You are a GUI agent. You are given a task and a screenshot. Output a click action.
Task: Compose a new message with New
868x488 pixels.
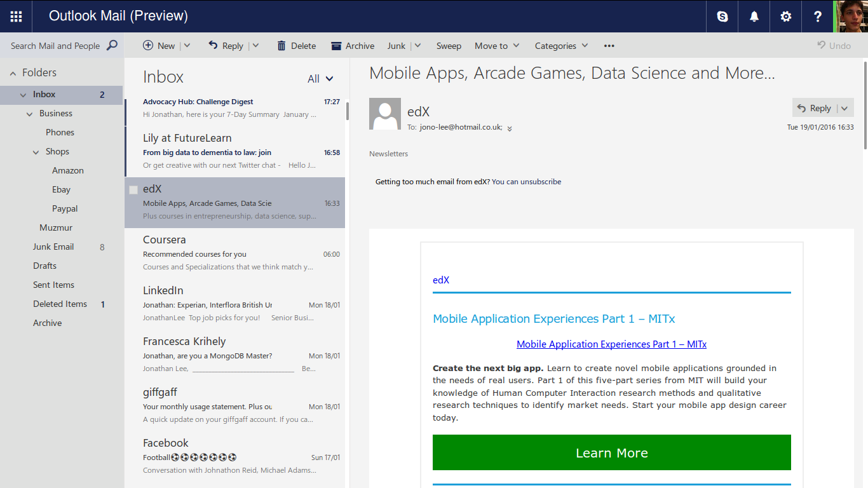coord(159,46)
